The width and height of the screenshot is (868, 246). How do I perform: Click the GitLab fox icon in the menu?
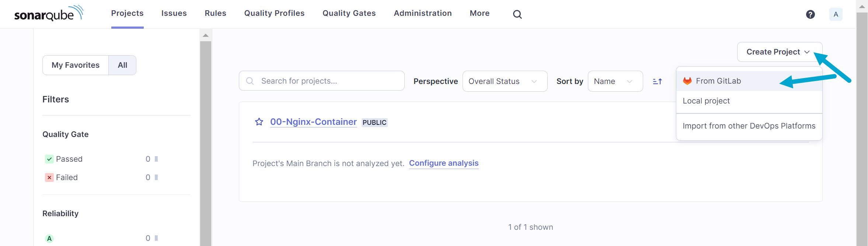[687, 81]
